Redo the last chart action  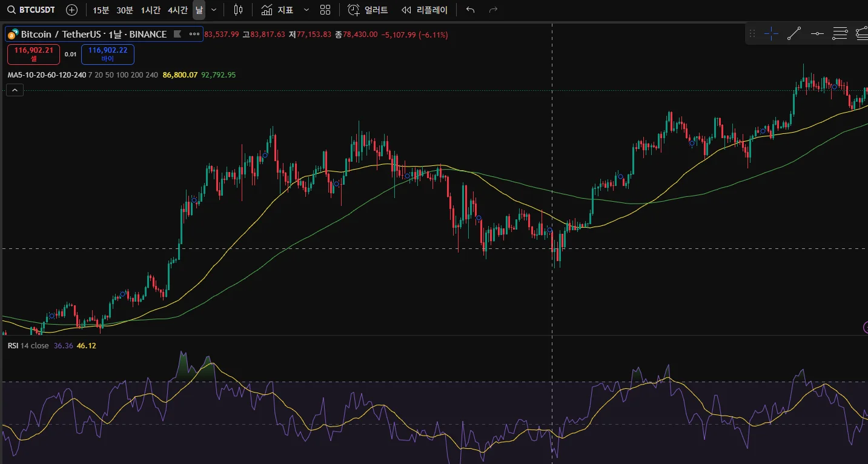pos(493,10)
